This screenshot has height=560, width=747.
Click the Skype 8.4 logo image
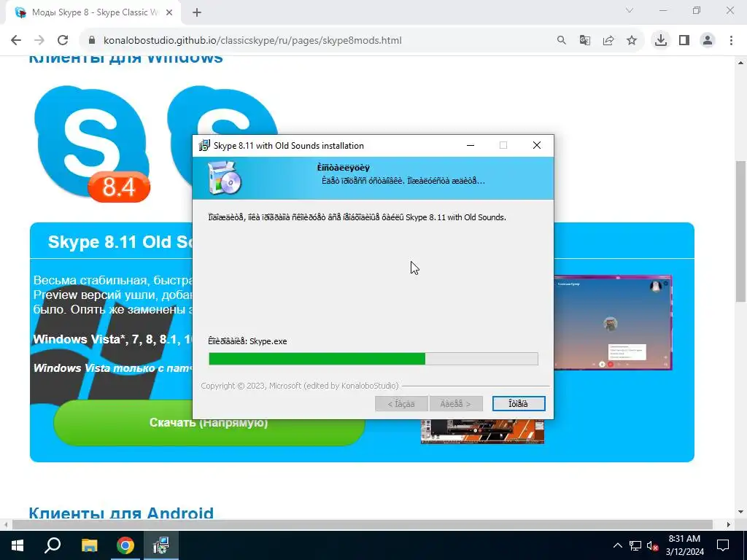(x=92, y=144)
